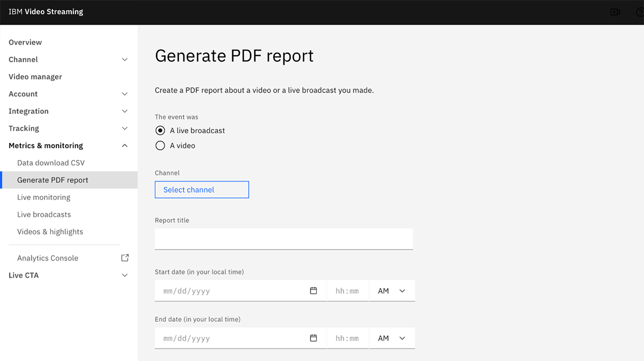
Task: Open the Start date calendar picker icon
Action: tap(313, 291)
